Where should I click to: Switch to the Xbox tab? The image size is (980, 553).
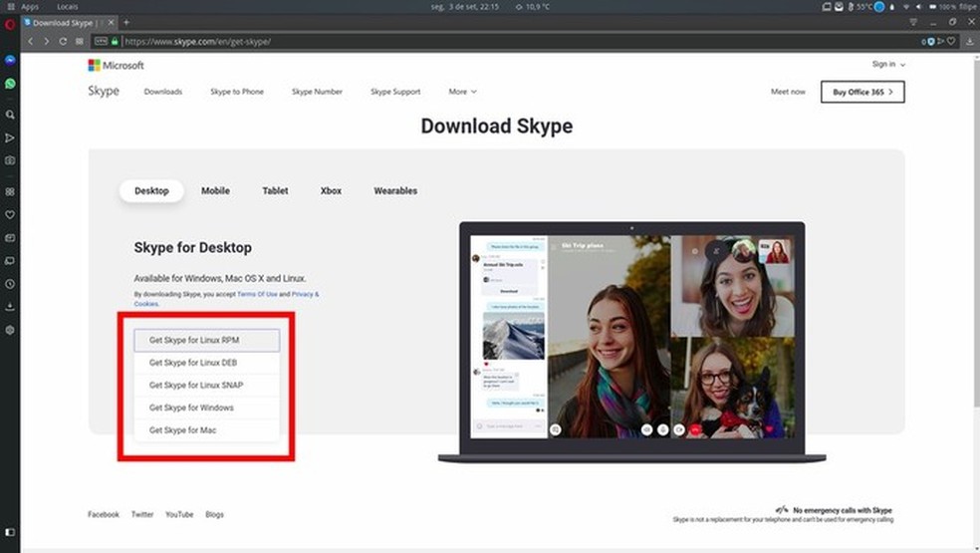tap(331, 190)
